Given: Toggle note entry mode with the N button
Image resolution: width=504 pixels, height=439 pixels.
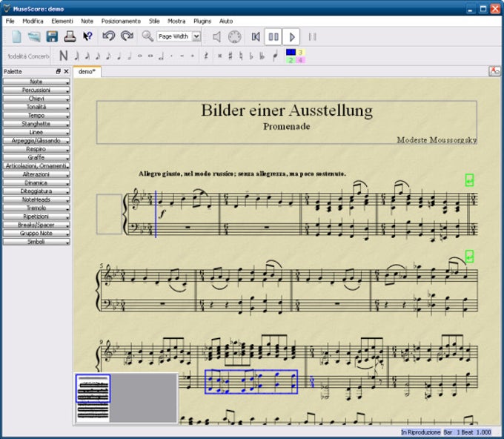Looking at the screenshot, I should click(64, 56).
